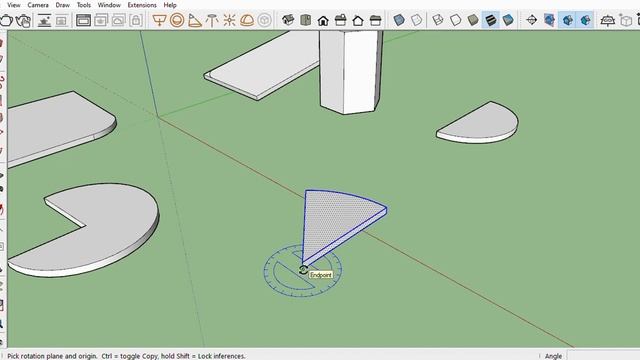The width and height of the screenshot is (640, 360).
Task: Open the Tools menu
Action: [x=84, y=5]
